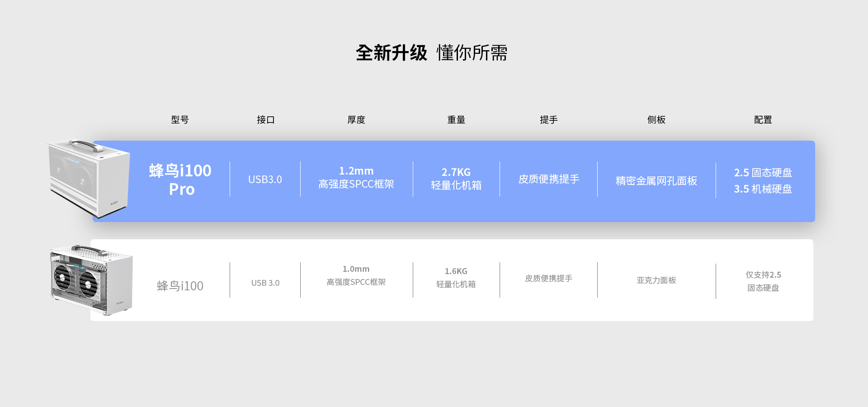This screenshot has width=868, height=407.
Task: Click the 蜂鸟i100 Pro case image
Action: tap(89, 179)
